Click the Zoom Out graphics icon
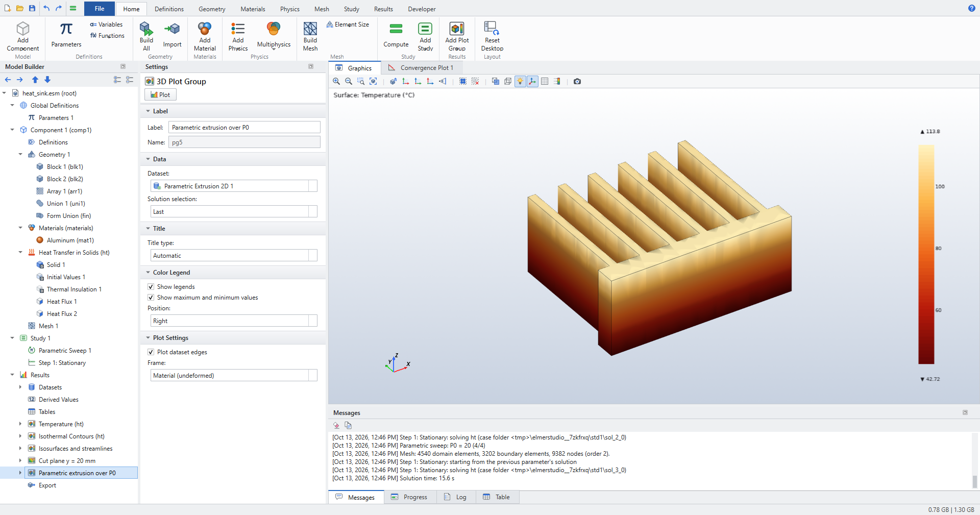 click(349, 81)
